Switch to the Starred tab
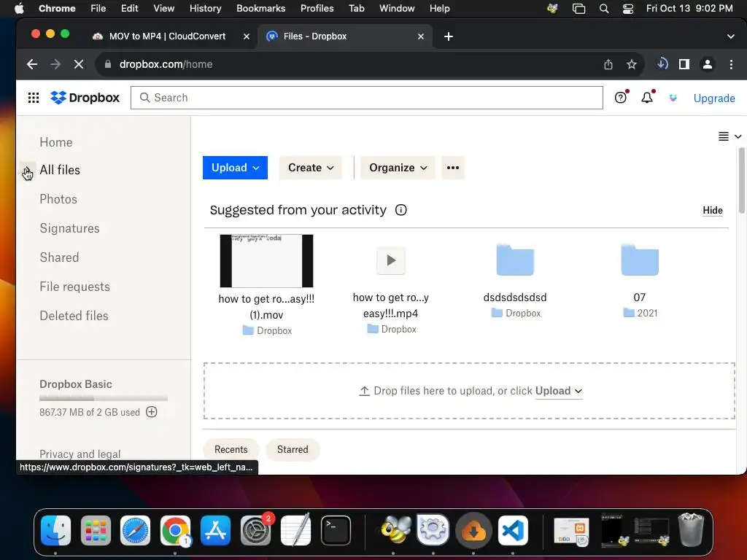The image size is (747, 560). coord(293,449)
